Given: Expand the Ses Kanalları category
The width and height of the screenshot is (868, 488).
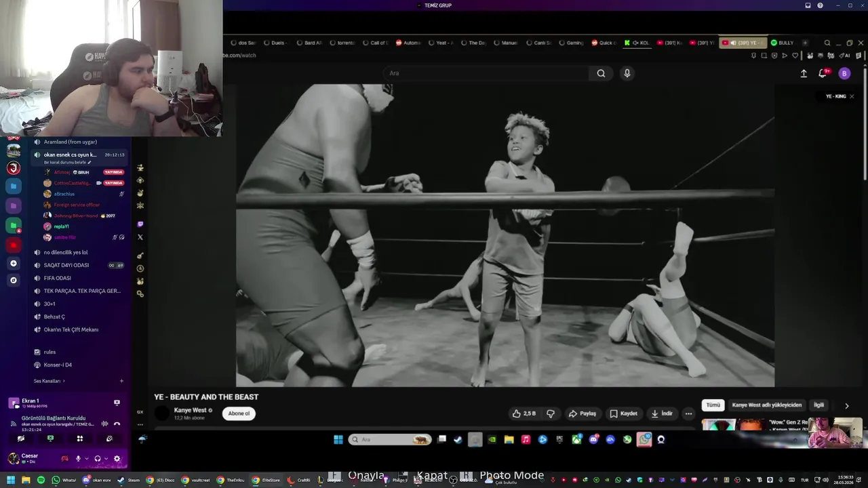Looking at the screenshot, I should click(x=49, y=381).
